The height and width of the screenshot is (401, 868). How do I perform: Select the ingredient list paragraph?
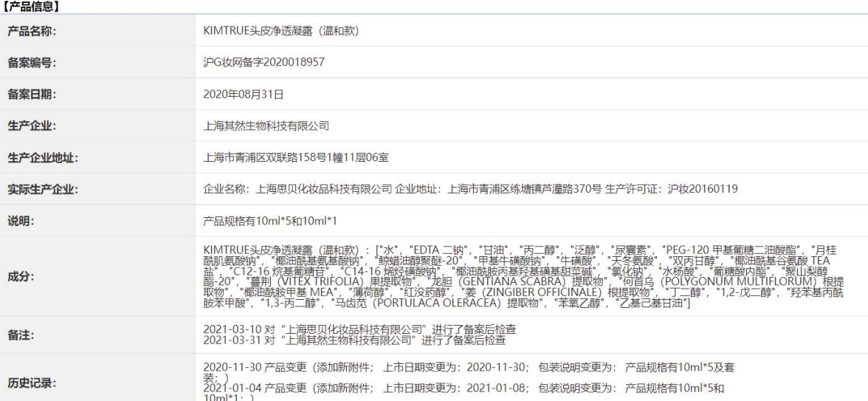(x=523, y=276)
